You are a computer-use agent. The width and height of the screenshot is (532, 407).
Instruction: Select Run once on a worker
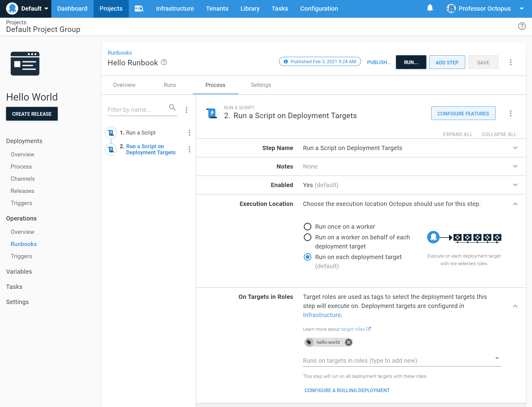click(x=307, y=226)
